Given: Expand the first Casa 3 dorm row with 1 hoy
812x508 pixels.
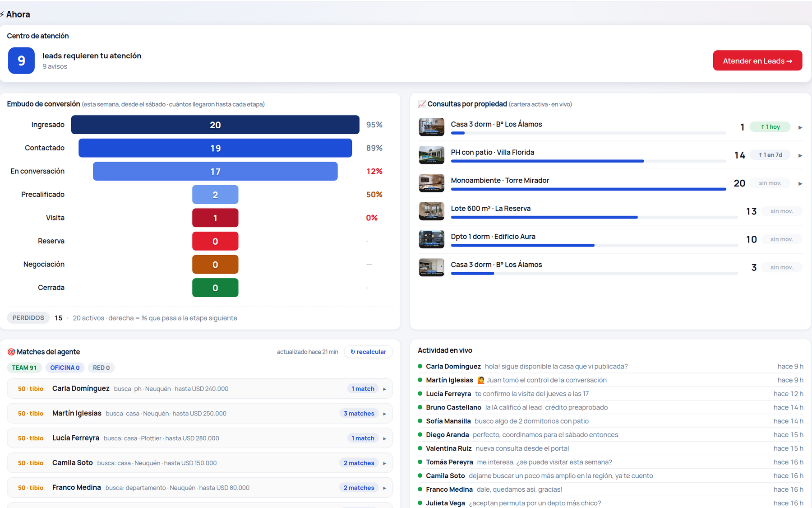Looking at the screenshot, I should tap(800, 127).
